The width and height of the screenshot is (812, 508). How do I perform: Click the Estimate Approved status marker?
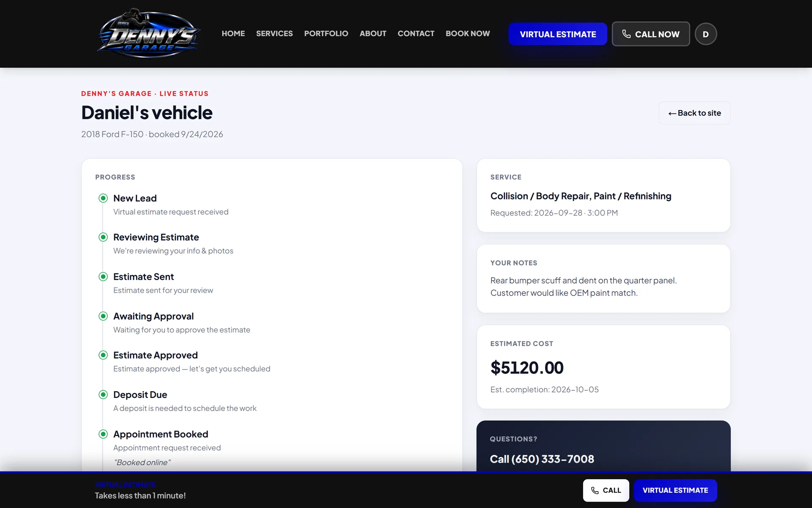[103, 355]
